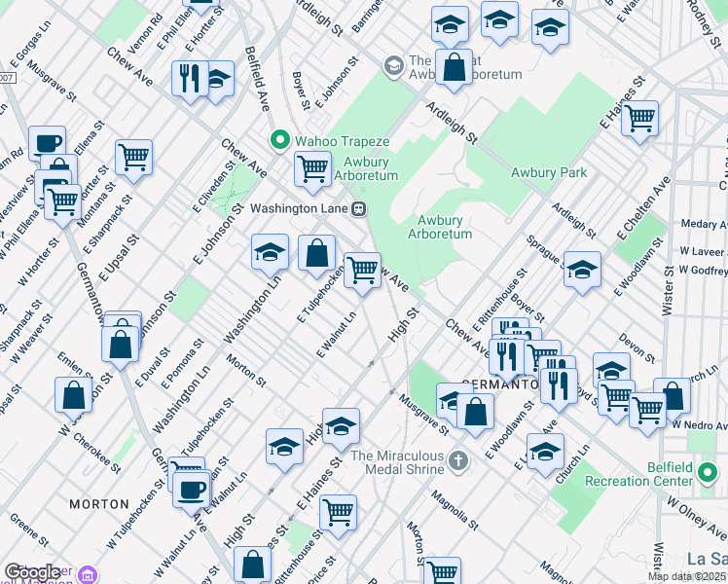Open the shopping bag marker covering The Awbury Arboretum label
728x584 pixels.
(454, 69)
